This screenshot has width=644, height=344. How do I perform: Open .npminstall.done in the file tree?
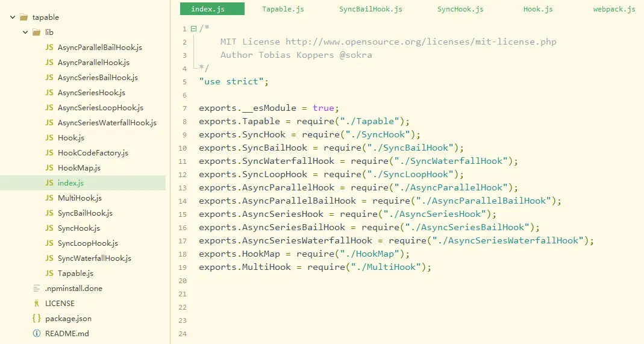73,288
